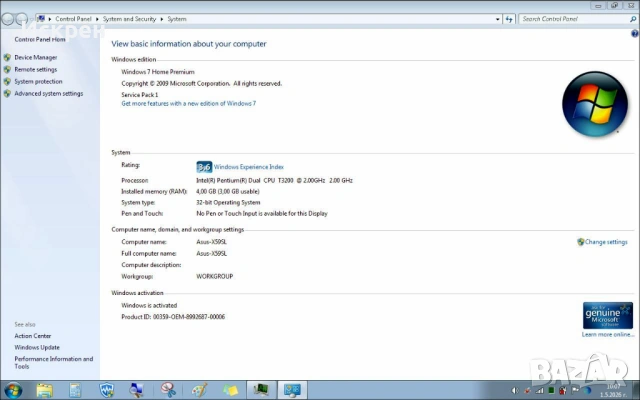Viewport: 640px width, 400px height.
Task: Open Action Center under See also
Action: [33, 336]
